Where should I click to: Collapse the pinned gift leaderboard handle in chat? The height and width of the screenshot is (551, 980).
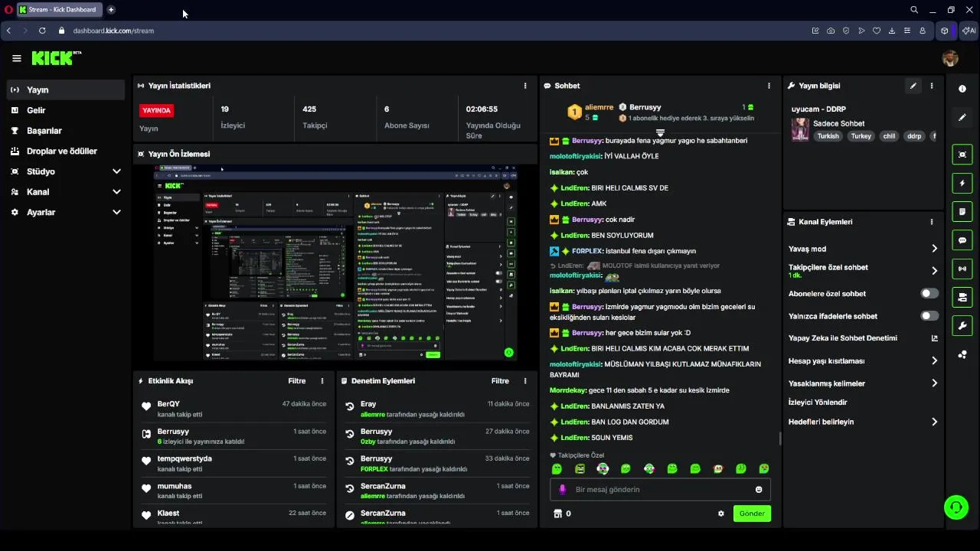(660, 133)
